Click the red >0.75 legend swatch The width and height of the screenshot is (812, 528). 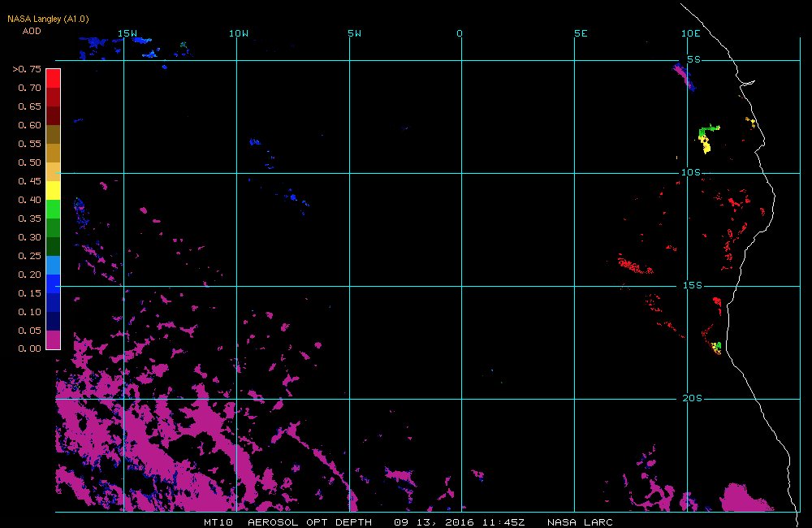click(x=54, y=78)
